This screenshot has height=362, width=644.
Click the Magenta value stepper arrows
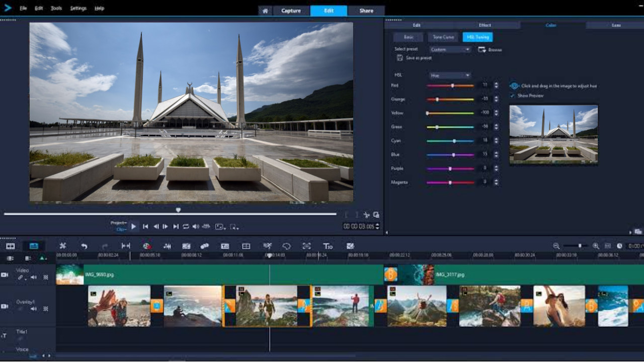[496, 182]
